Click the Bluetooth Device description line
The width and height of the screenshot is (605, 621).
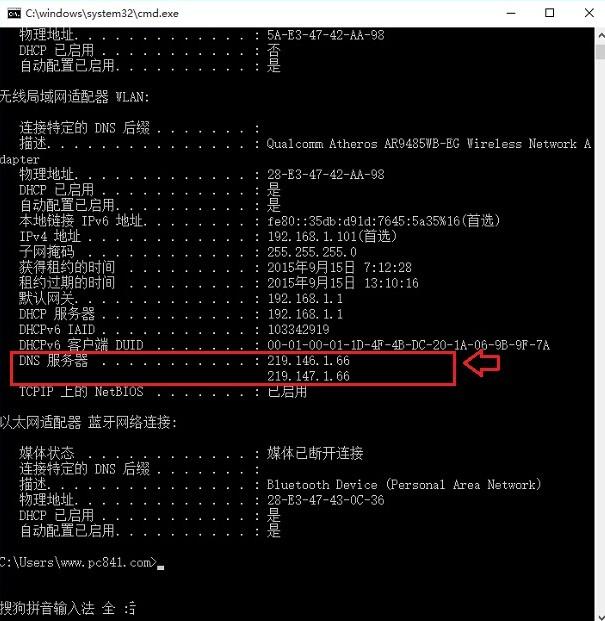[404, 485]
